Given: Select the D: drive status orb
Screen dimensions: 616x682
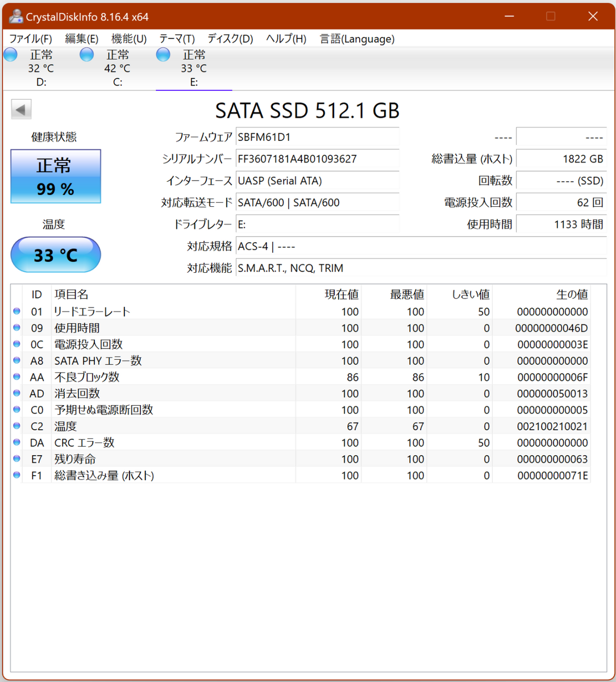Looking at the screenshot, I should 10,55.
